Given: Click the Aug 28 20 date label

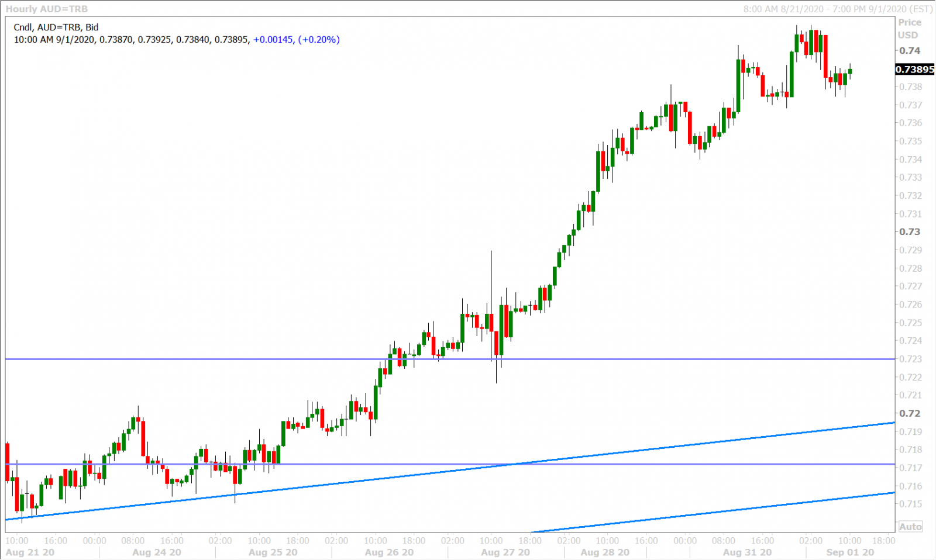Looking at the screenshot, I should 605,552.
